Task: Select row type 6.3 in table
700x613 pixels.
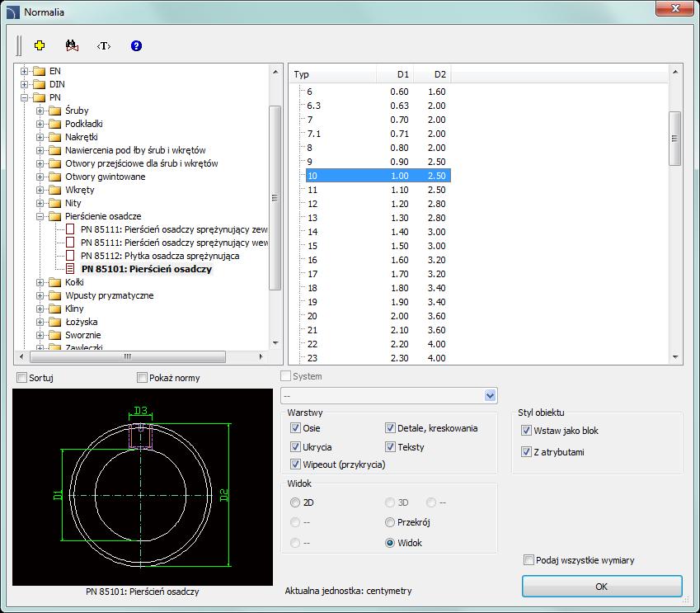Action: [x=378, y=106]
